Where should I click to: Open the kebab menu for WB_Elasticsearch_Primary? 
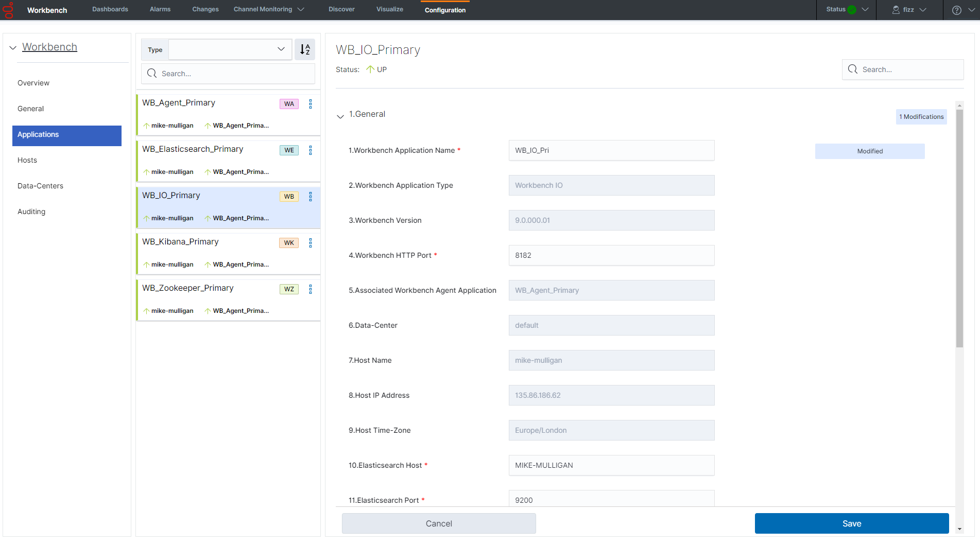pos(311,150)
